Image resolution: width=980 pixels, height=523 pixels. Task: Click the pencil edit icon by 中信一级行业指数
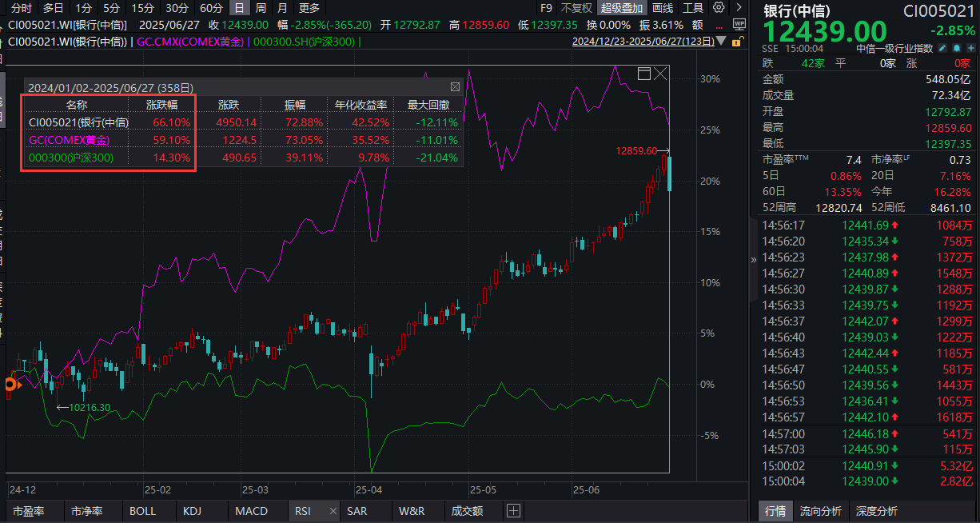(942, 48)
